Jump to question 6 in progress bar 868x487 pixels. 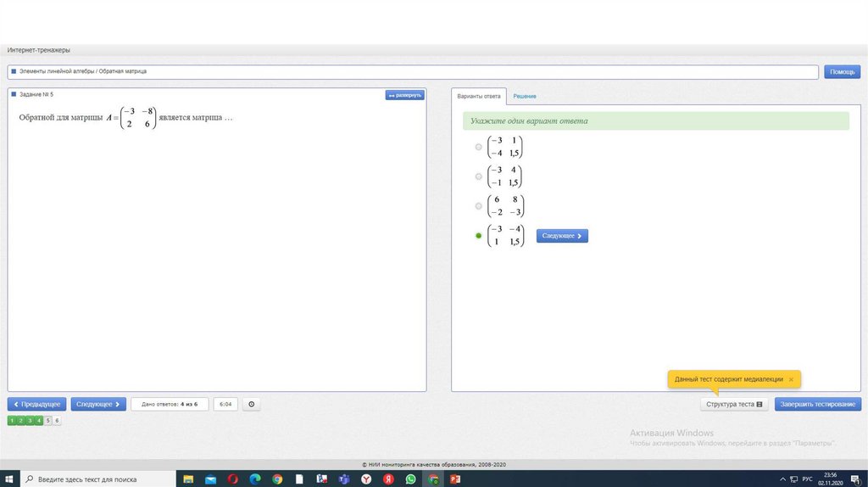[57, 420]
